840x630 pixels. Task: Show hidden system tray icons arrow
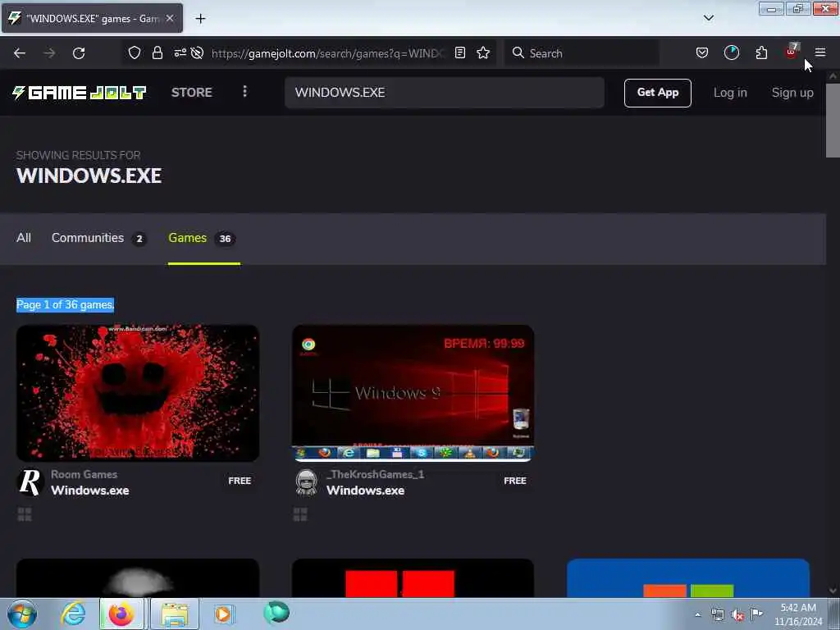(697, 615)
